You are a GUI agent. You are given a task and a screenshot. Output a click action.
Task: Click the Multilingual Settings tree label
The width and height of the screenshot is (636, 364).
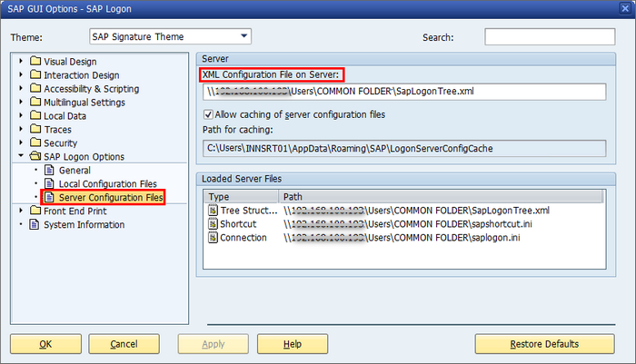point(84,103)
